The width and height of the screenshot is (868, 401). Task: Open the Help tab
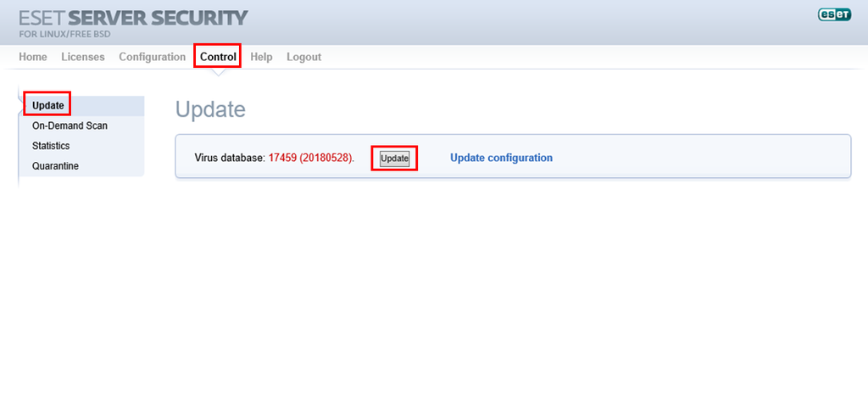pos(261,57)
